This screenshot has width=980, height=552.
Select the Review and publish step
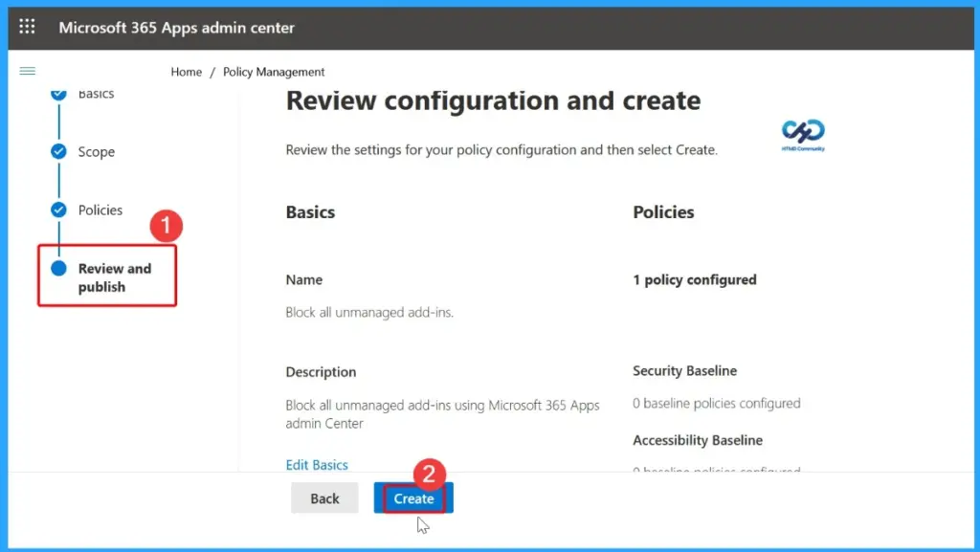click(x=115, y=277)
